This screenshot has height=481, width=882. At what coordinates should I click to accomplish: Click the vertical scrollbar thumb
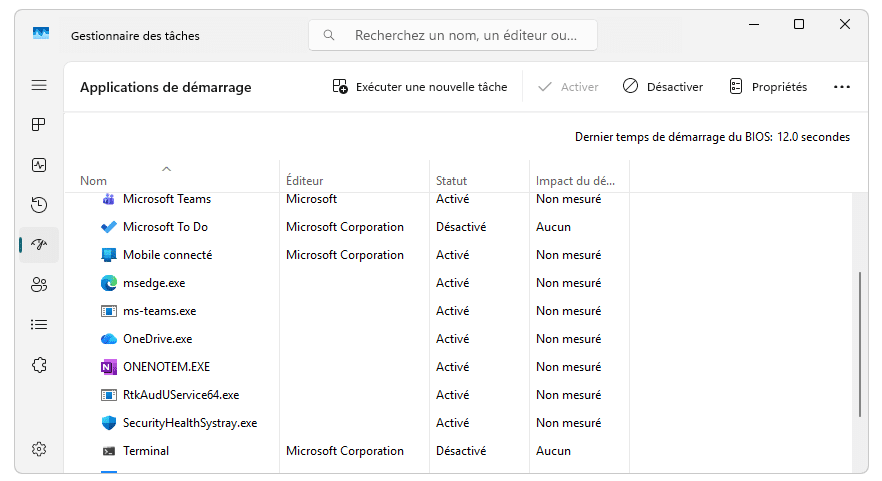pyautogui.click(x=860, y=344)
